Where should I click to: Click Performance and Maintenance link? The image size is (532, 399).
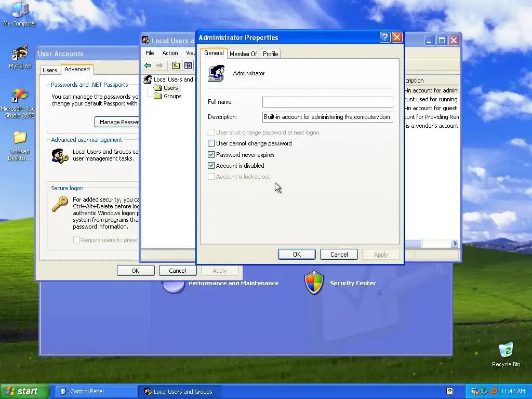(x=233, y=283)
